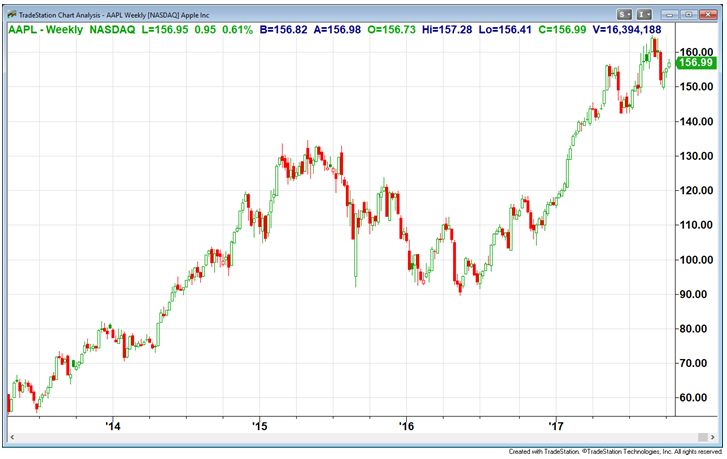Select the '0.95' net change value
The height and width of the screenshot is (459, 727).
[x=205, y=30]
